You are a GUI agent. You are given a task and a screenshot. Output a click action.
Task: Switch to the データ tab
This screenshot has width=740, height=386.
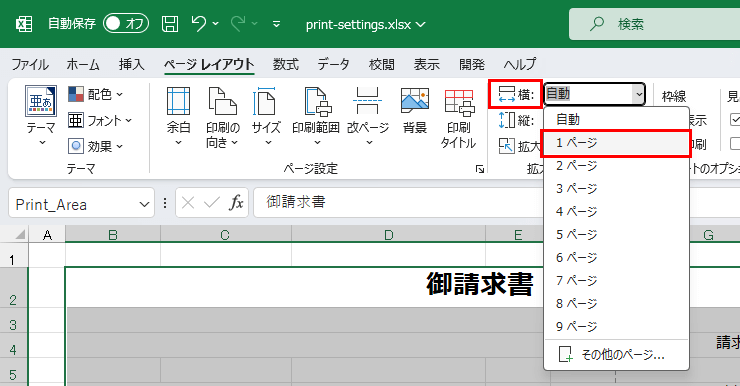click(333, 64)
